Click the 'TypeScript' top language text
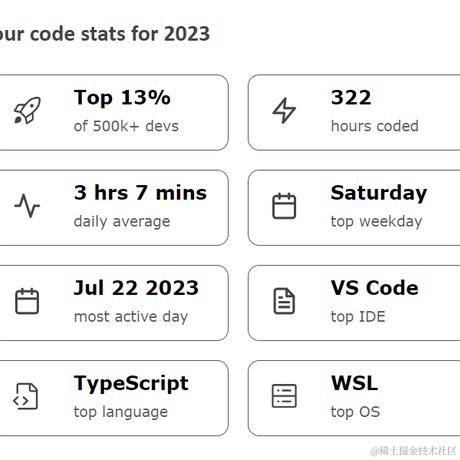 131,384
